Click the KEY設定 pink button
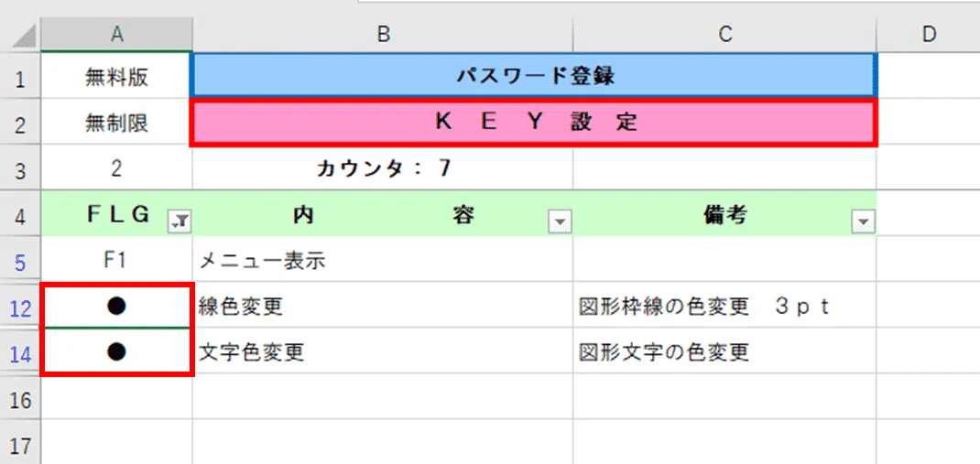This screenshot has width=980, height=464. [534, 123]
